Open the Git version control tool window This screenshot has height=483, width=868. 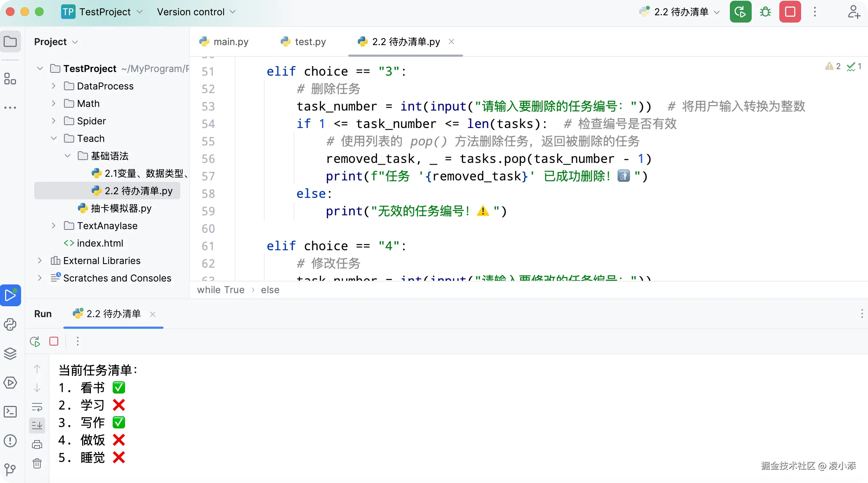(x=10, y=469)
